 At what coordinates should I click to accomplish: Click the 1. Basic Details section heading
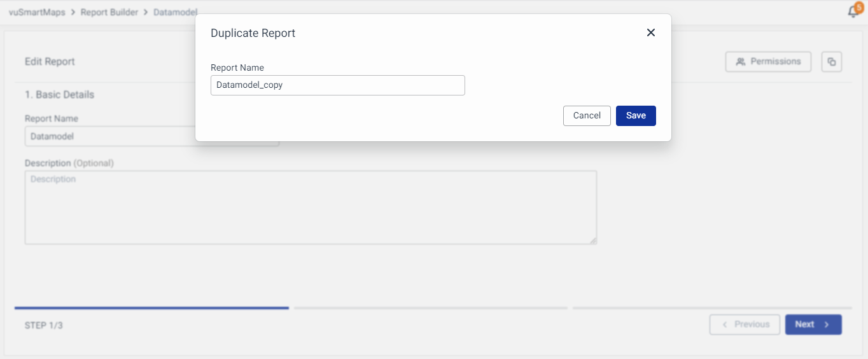click(x=59, y=94)
